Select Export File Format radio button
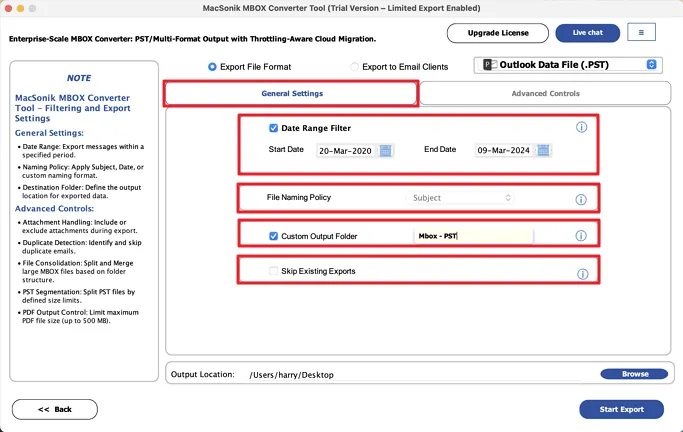683x432 pixels. [212, 67]
